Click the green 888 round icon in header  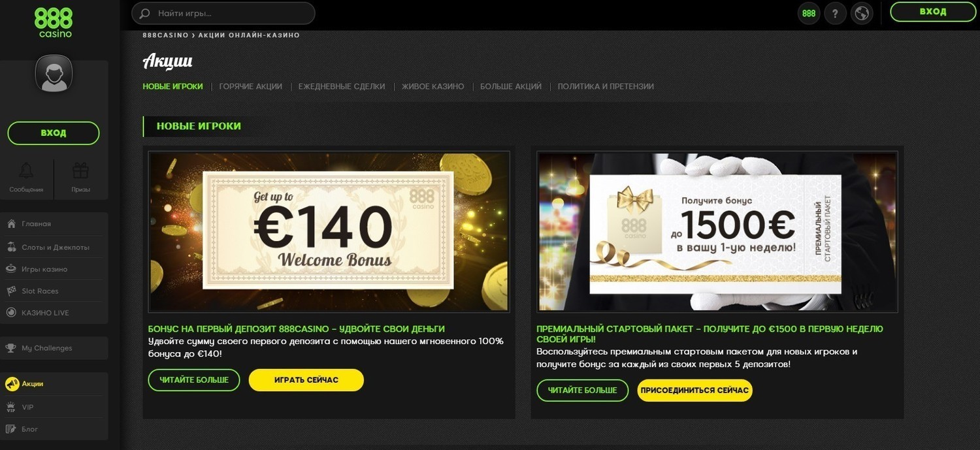[809, 13]
